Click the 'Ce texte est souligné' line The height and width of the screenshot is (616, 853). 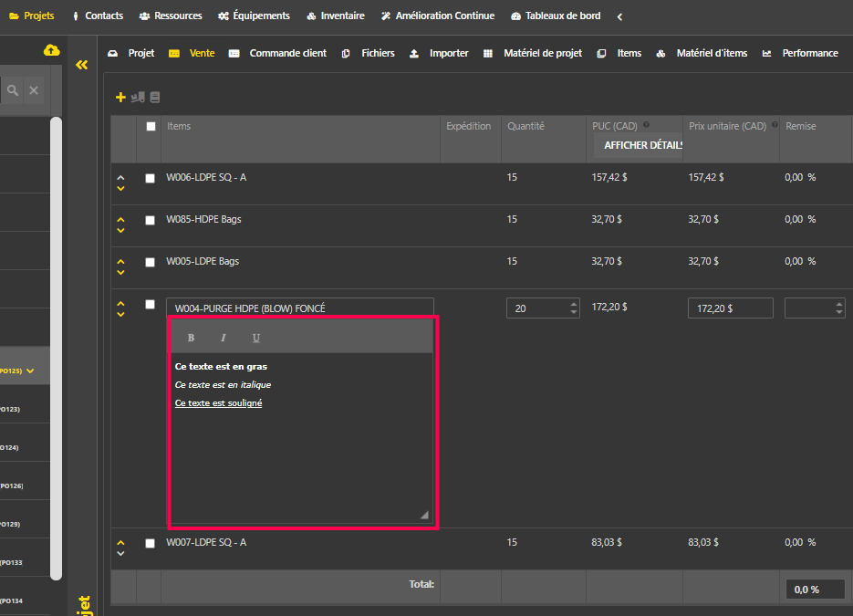click(x=218, y=403)
